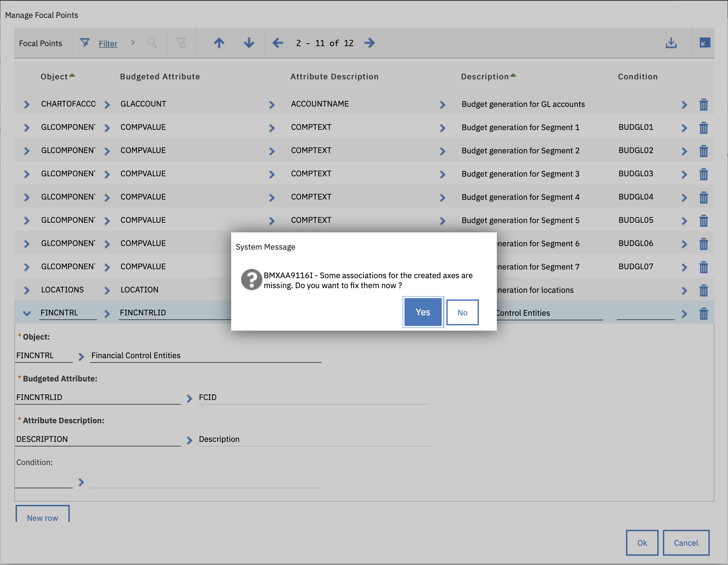
Task: Expand the GLCOMPONENTS BUDGL01 row details
Action: click(26, 127)
